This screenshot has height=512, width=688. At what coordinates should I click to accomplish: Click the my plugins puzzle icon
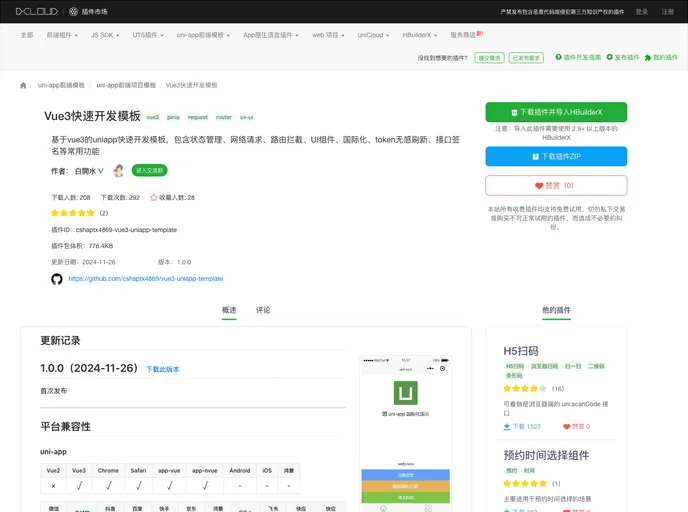tap(648, 57)
